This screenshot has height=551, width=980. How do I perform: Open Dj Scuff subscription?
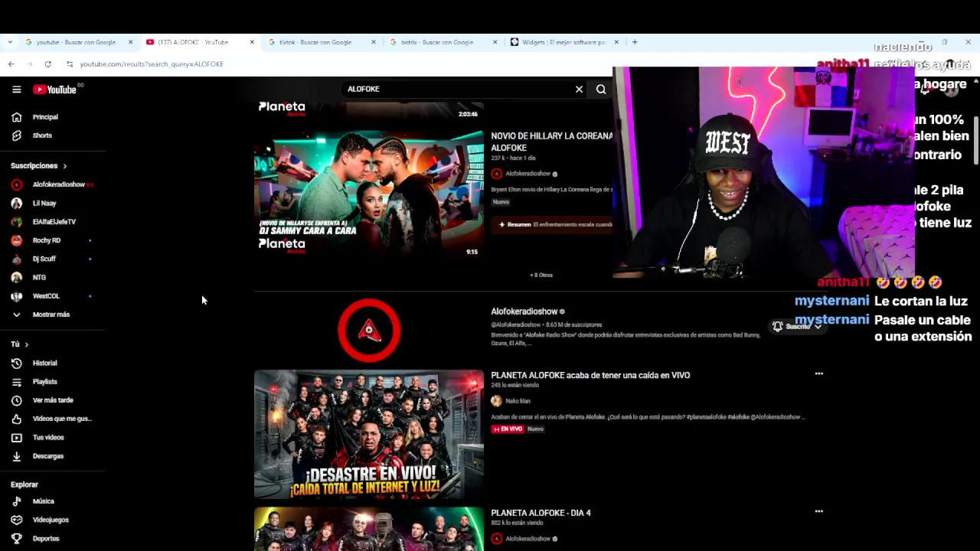(44, 259)
